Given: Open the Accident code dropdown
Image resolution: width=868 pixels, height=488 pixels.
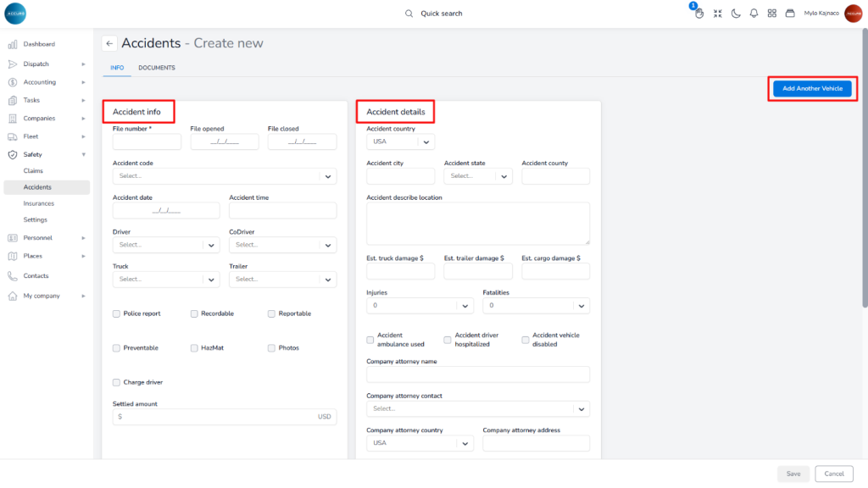Looking at the screenshot, I should tap(224, 176).
